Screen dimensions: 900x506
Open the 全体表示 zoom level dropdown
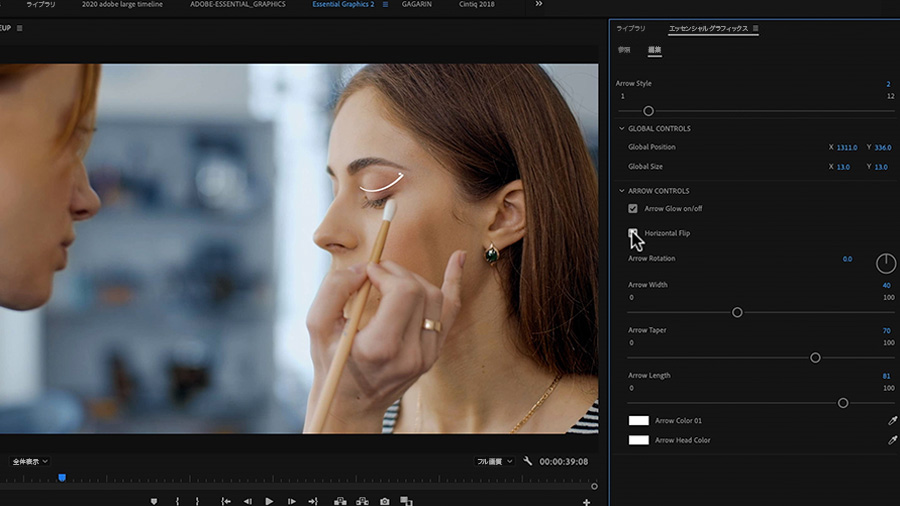(x=31, y=462)
